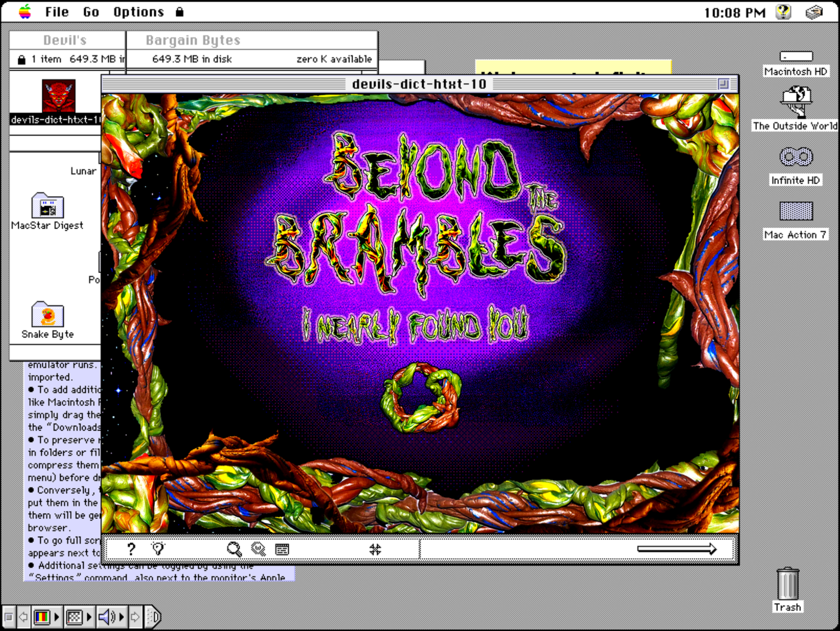840x631 pixels.
Task: Select The Outside World icon
Action: pyautogui.click(x=796, y=102)
